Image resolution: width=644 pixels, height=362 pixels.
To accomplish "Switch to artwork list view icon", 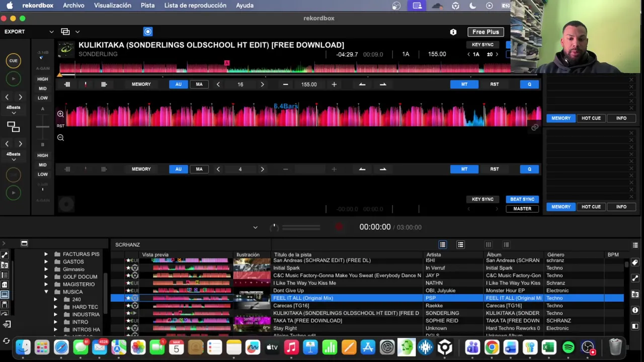I will point(443,244).
